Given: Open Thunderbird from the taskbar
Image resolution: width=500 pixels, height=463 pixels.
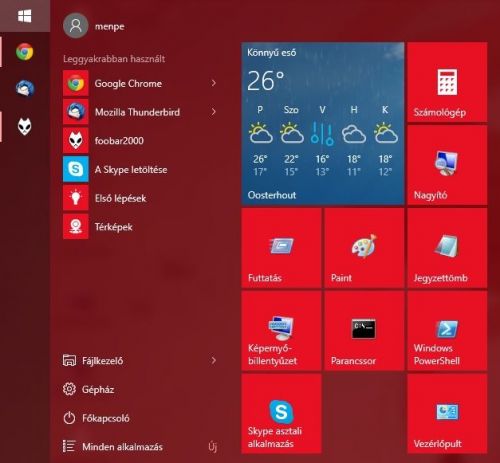Looking at the screenshot, I should click(25, 88).
